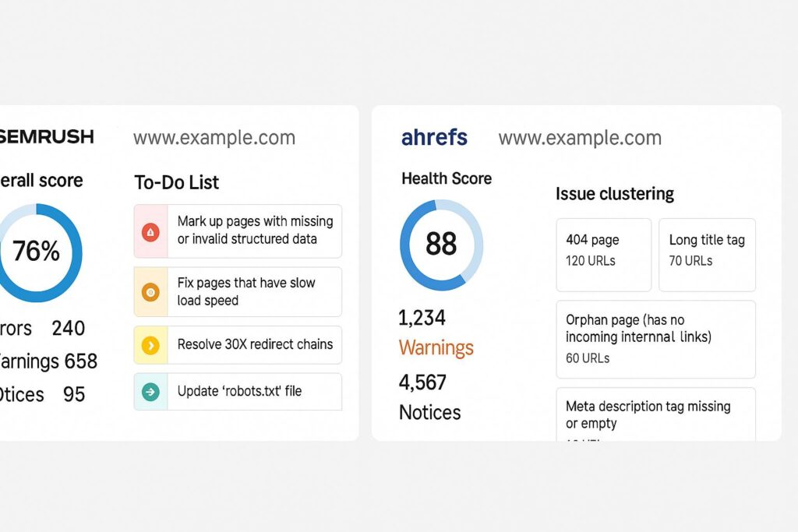Image resolution: width=798 pixels, height=532 pixels.
Task: Click the 76% overall score donut chart
Action: (36, 251)
